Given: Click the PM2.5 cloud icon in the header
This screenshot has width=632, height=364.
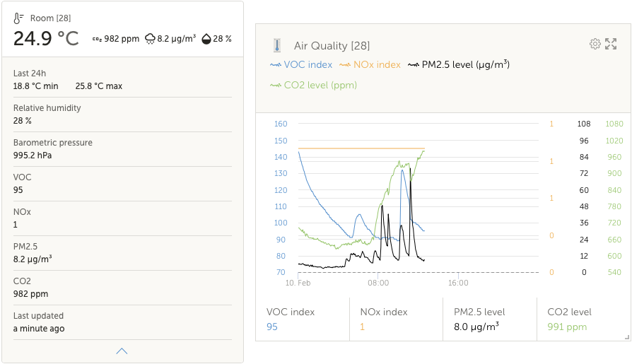Looking at the screenshot, I should tap(150, 39).
